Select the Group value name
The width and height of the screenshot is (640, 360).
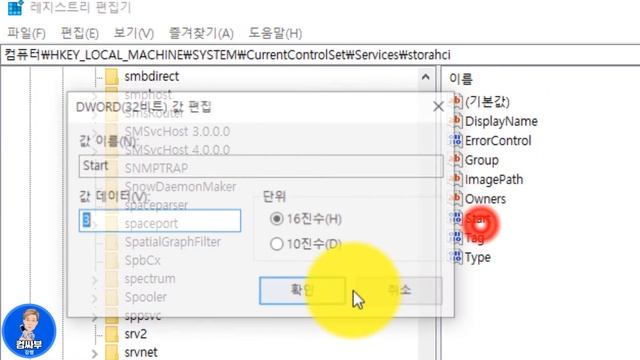tap(482, 160)
